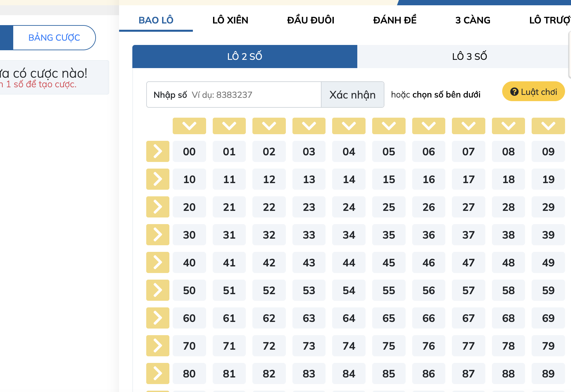
Task: Click the row arrow next to 70
Action: pos(158,346)
